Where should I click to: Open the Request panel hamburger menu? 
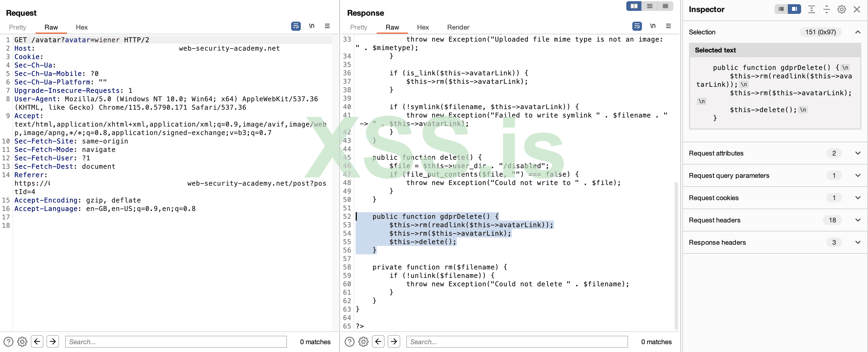[327, 26]
